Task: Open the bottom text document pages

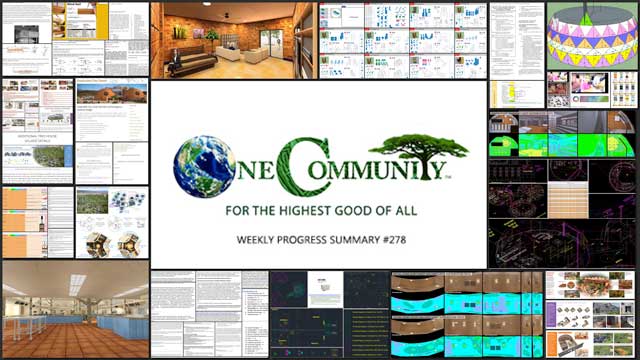Action: pos(209,315)
